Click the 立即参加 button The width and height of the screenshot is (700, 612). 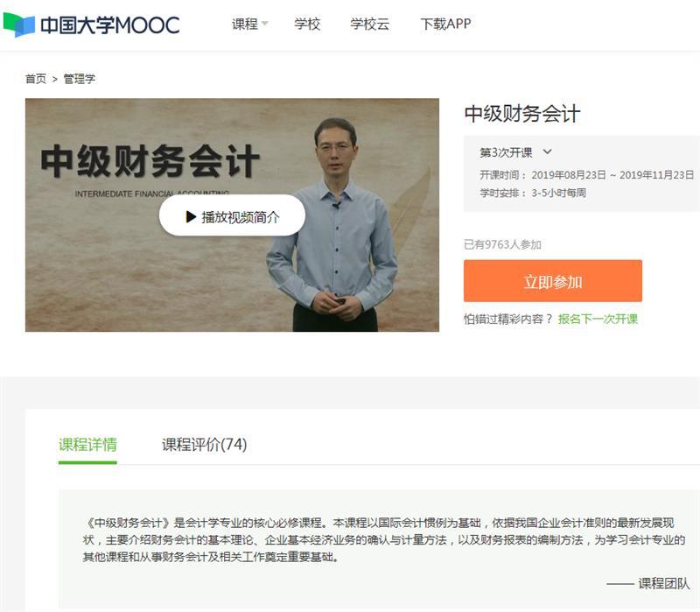(553, 281)
